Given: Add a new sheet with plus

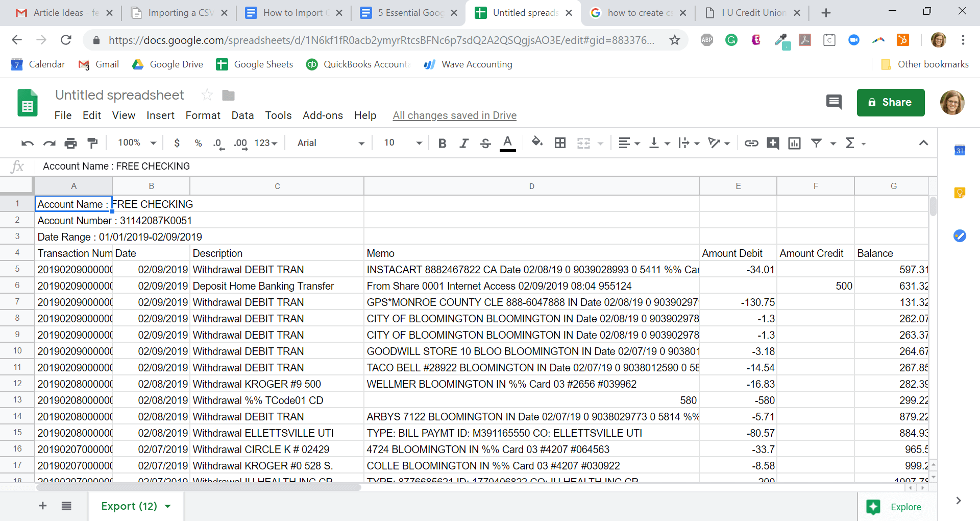Looking at the screenshot, I should click(x=43, y=506).
